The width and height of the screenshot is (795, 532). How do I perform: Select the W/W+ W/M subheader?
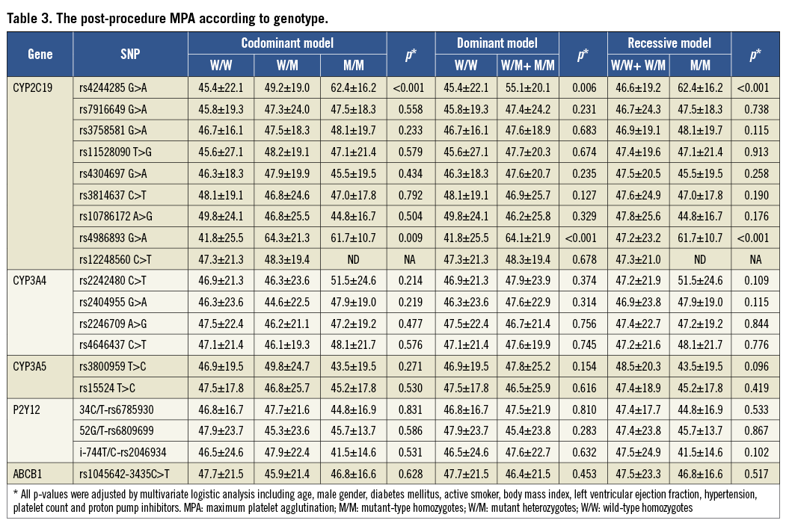click(638, 65)
